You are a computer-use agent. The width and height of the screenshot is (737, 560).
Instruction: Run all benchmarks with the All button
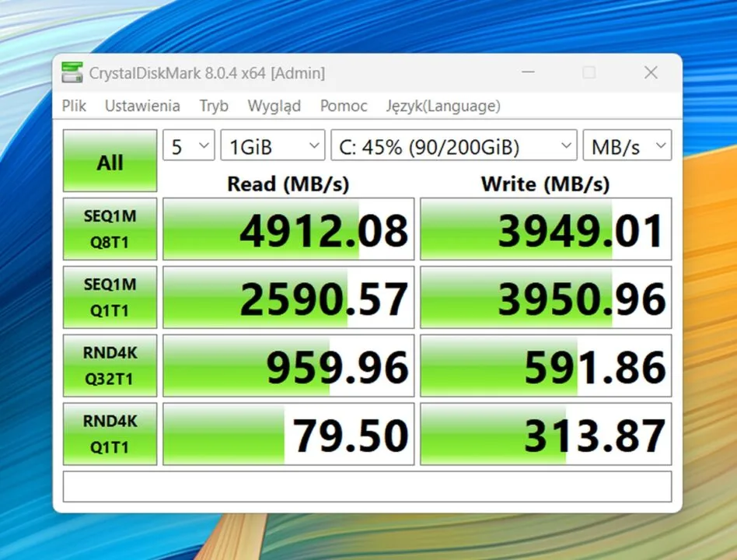coord(110,160)
